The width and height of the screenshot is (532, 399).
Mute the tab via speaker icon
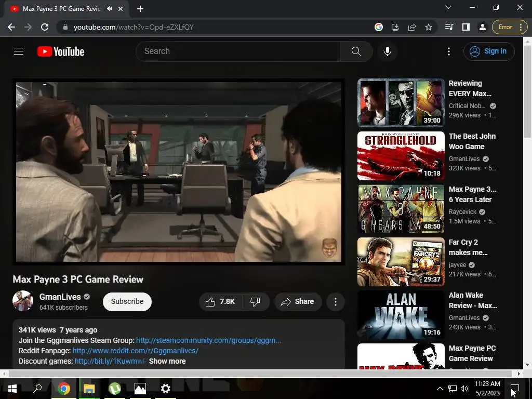coord(109,9)
